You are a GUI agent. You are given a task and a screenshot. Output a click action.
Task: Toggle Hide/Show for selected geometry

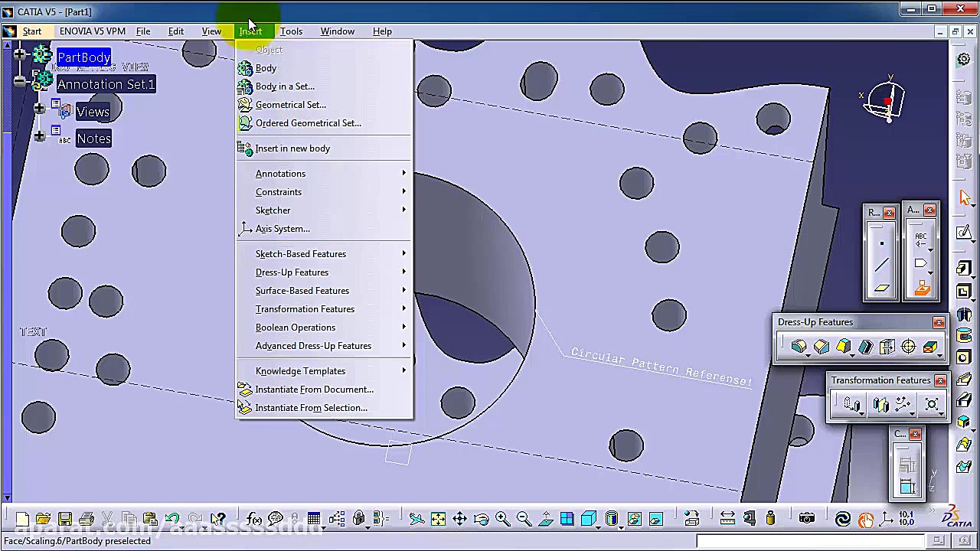(x=632, y=519)
